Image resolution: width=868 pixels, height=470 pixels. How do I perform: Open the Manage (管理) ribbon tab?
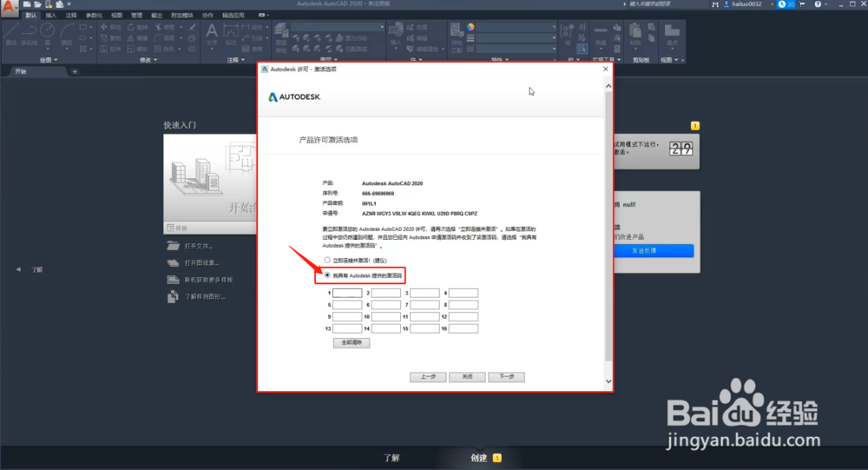[137, 16]
